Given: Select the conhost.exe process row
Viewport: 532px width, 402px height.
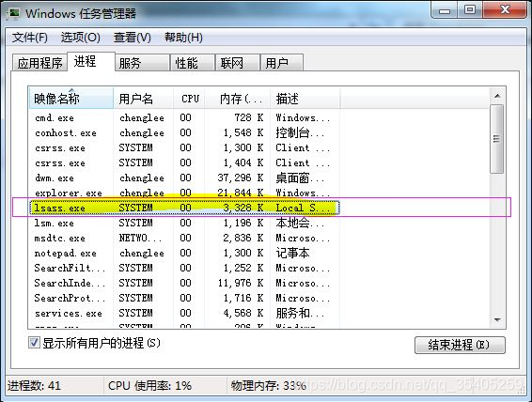Looking at the screenshot, I should click(184, 132).
